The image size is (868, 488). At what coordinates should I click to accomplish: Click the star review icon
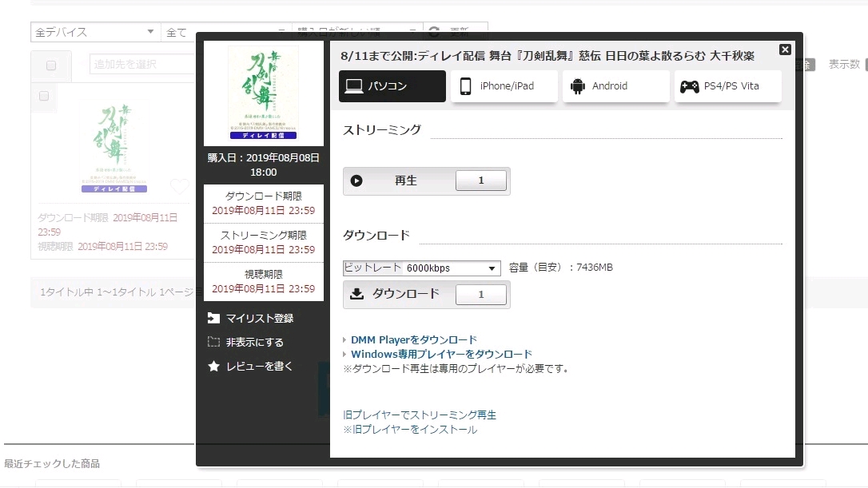coord(213,366)
